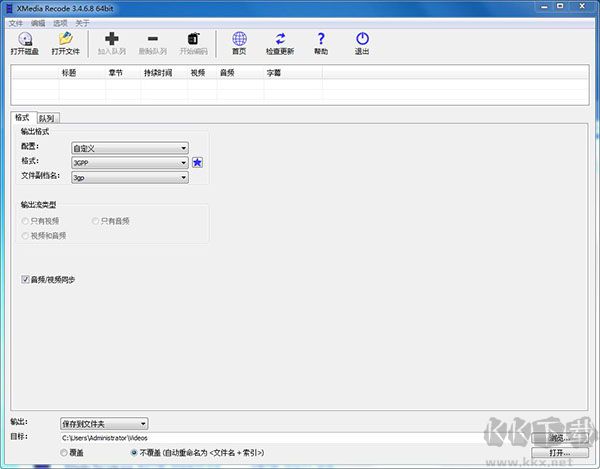The height and width of the screenshot is (469, 600).
Task: Click Check for Updates (检查更新) icon
Action: [x=280, y=39]
